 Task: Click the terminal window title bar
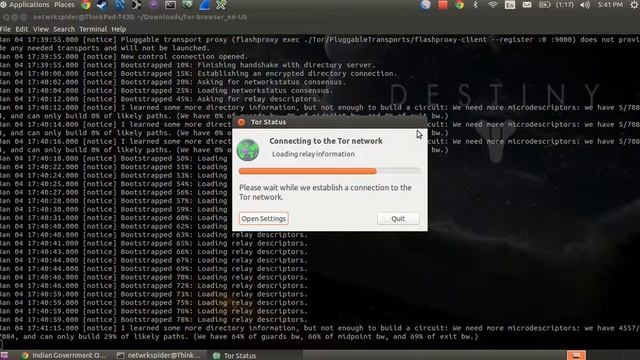coord(320,17)
